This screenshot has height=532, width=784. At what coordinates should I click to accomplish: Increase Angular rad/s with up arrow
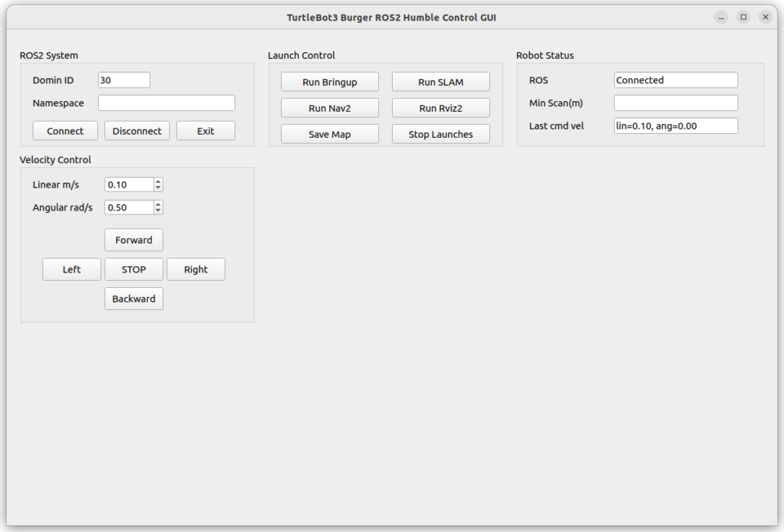[158, 204]
